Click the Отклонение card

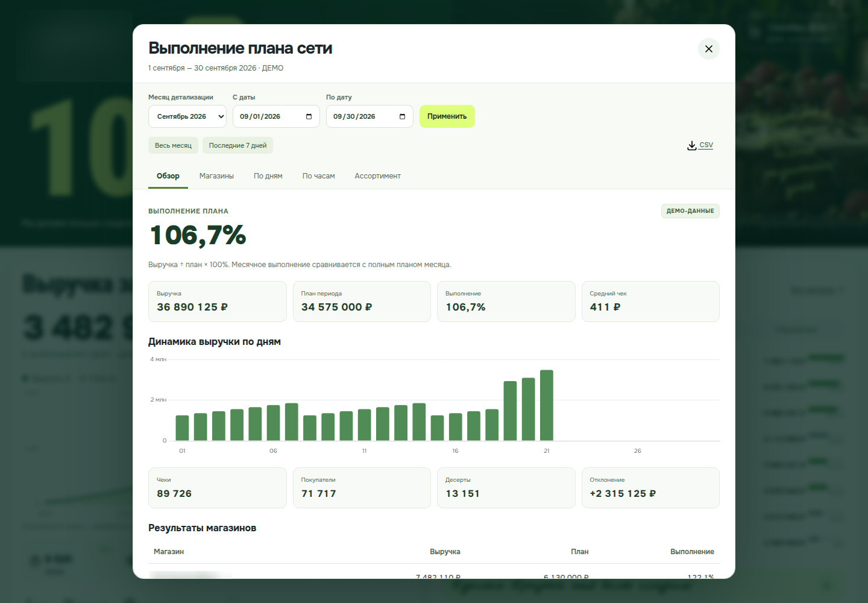click(650, 488)
